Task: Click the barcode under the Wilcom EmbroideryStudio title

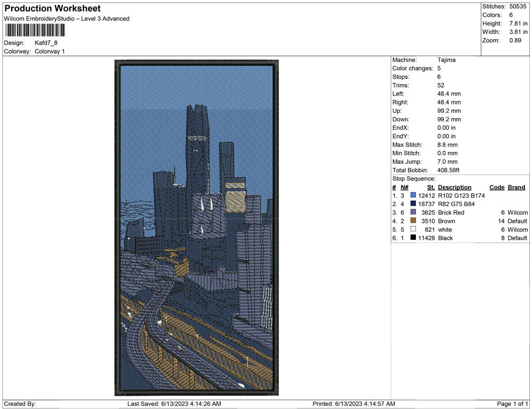Action: tap(35, 30)
